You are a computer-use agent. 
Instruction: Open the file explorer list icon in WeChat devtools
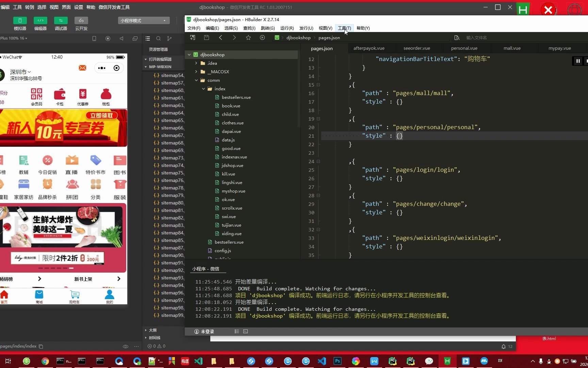click(x=148, y=39)
